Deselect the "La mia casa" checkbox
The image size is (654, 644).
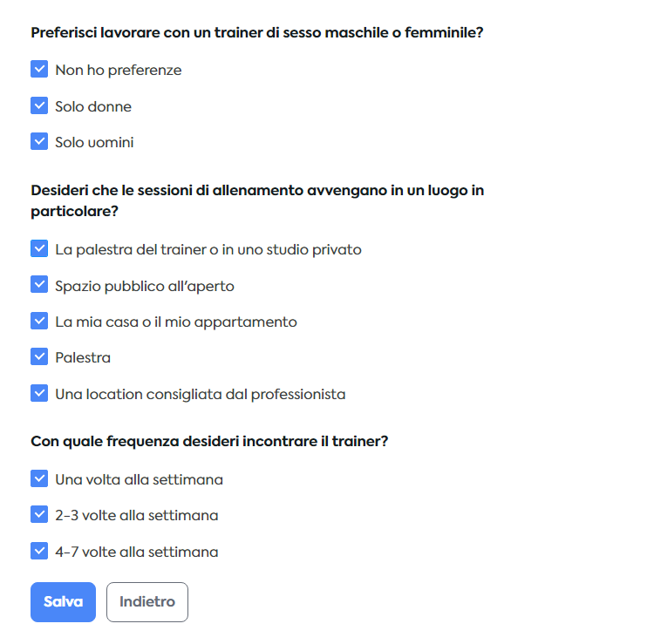coord(39,321)
